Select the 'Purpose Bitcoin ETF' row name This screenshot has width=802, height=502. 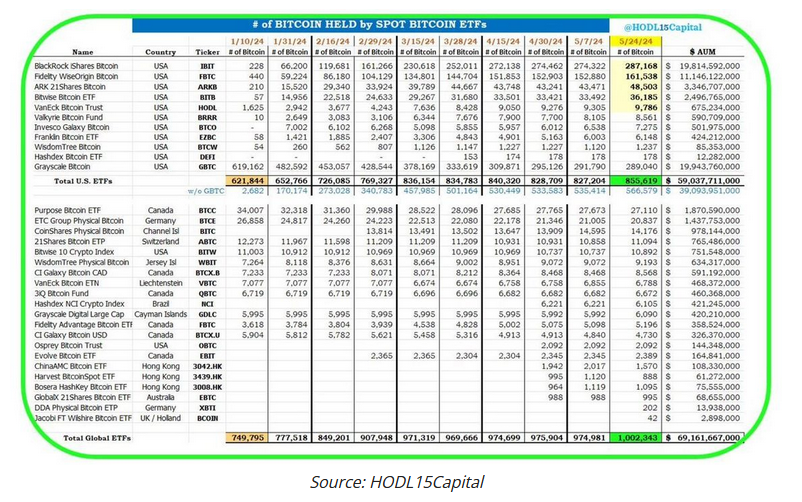point(68,210)
